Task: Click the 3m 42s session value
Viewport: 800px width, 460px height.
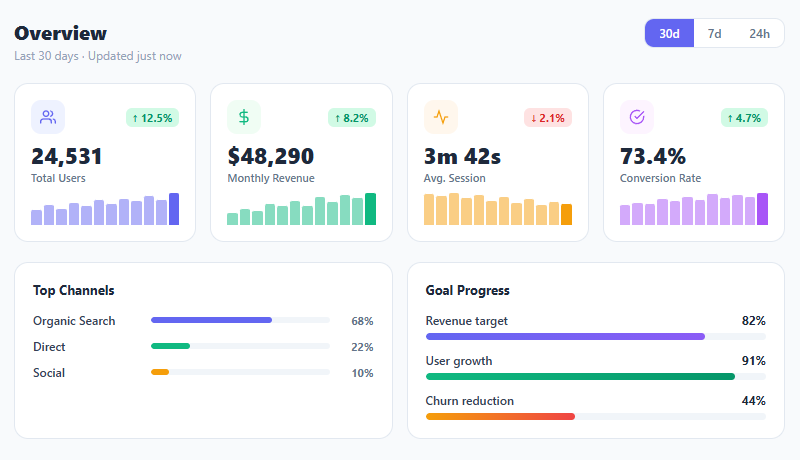Action: [462, 157]
